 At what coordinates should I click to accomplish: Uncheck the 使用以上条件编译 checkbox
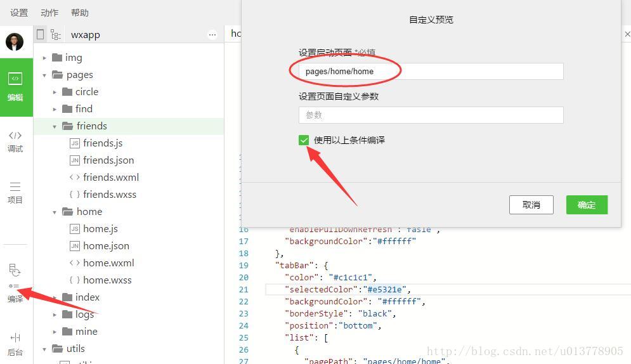pyautogui.click(x=304, y=140)
